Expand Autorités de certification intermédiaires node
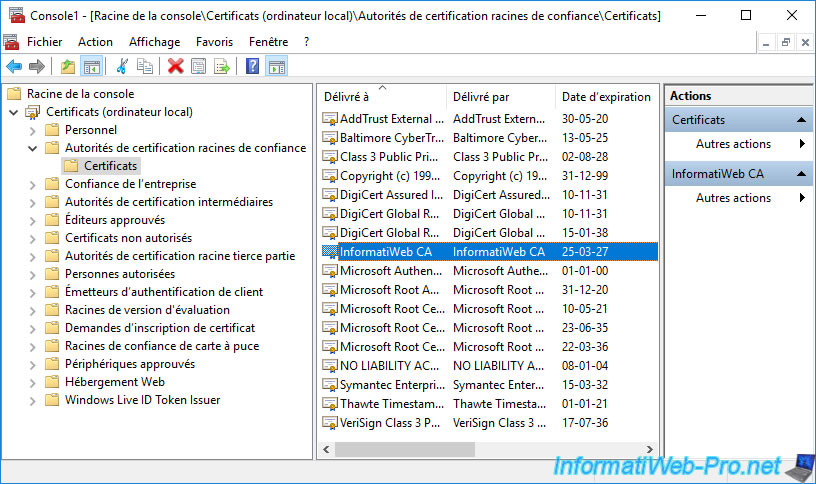Screen dimensions: 816x484 pyautogui.click(x=33, y=202)
